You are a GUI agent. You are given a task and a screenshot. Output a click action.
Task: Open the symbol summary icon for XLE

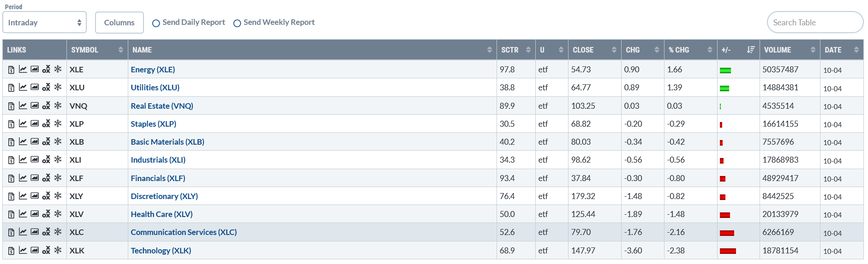point(12,70)
